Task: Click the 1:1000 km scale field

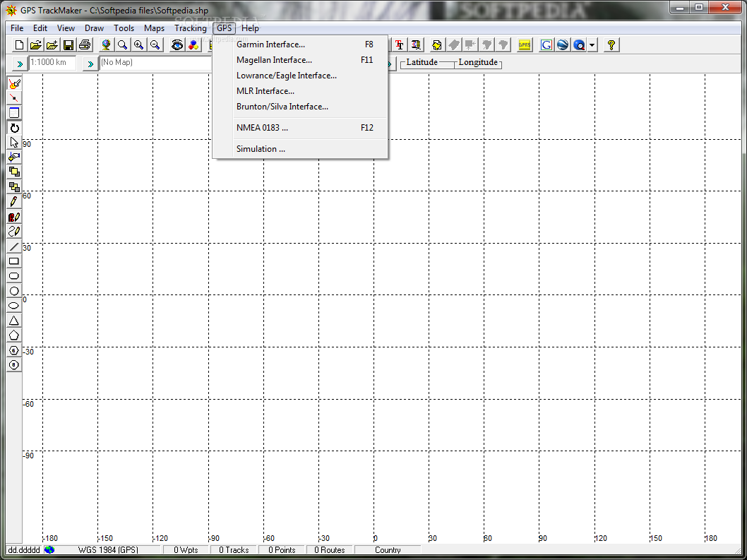Action: (52, 62)
